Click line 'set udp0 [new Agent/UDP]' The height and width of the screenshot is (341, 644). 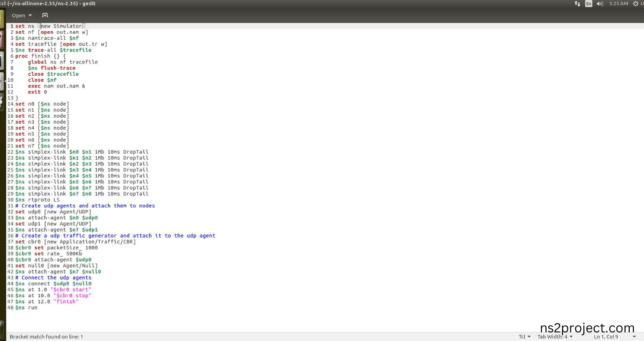pyautogui.click(x=53, y=212)
